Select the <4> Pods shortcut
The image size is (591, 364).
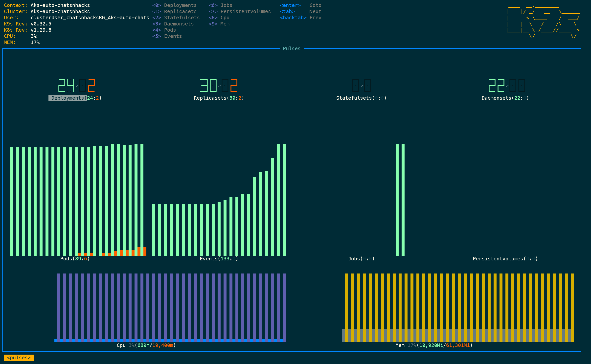pyautogui.click(x=164, y=30)
